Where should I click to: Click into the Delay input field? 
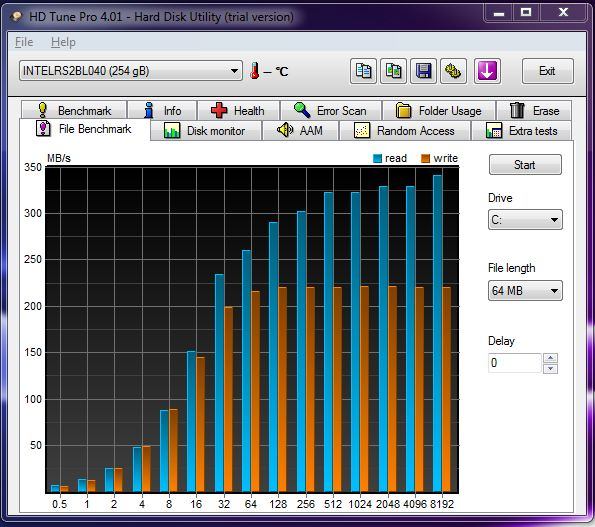point(515,363)
